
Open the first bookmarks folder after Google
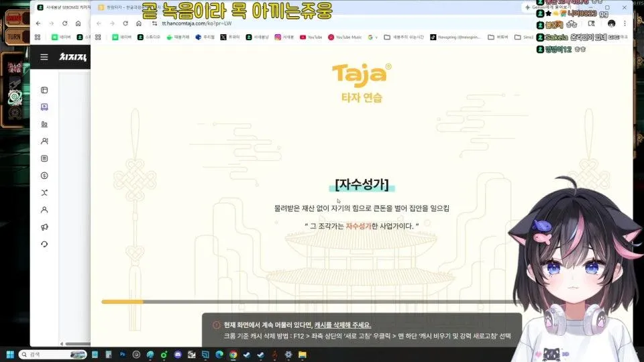pos(404,37)
